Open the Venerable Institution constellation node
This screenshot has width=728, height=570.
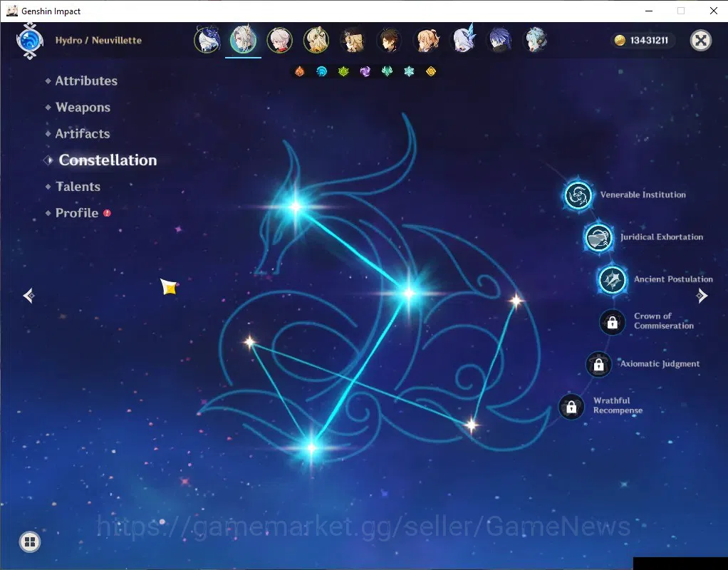pos(578,195)
